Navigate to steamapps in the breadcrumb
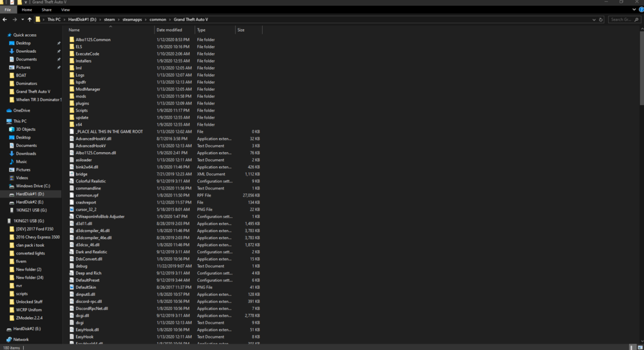The height and width of the screenshot is (350, 644). click(x=132, y=19)
